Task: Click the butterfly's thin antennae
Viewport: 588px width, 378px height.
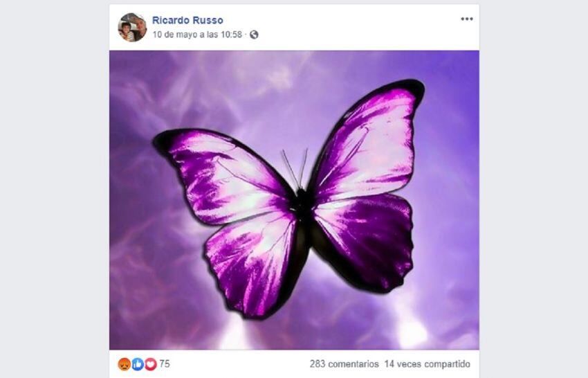Action: (295, 168)
